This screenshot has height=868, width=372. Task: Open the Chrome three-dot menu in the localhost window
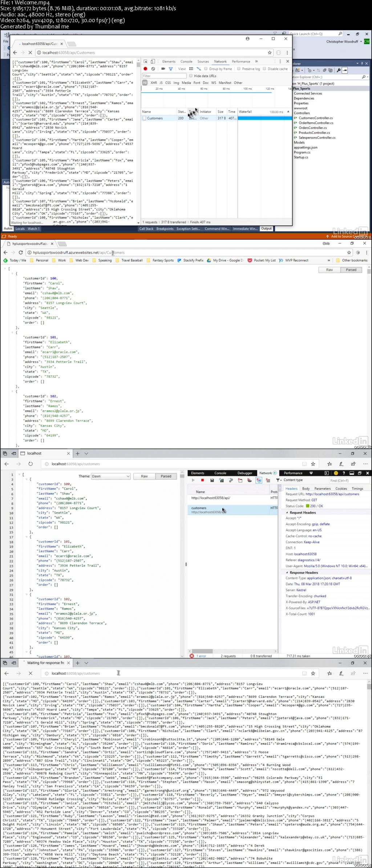coord(287,53)
